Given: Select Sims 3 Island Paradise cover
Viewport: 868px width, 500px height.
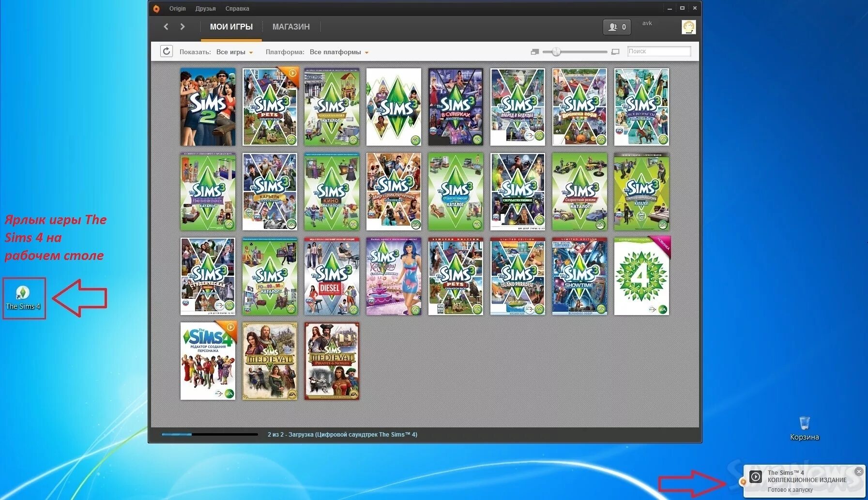Looking at the screenshot, I should coord(518,276).
